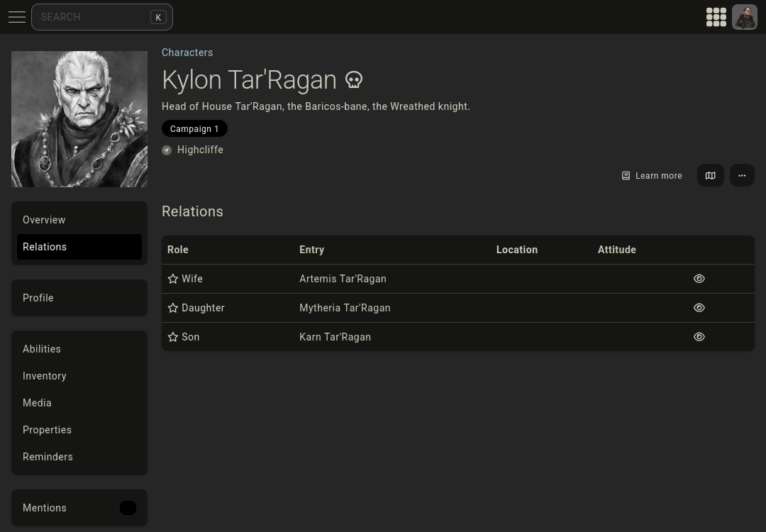Open the Highcliffe location link
766x532 pixels.
click(x=200, y=150)
